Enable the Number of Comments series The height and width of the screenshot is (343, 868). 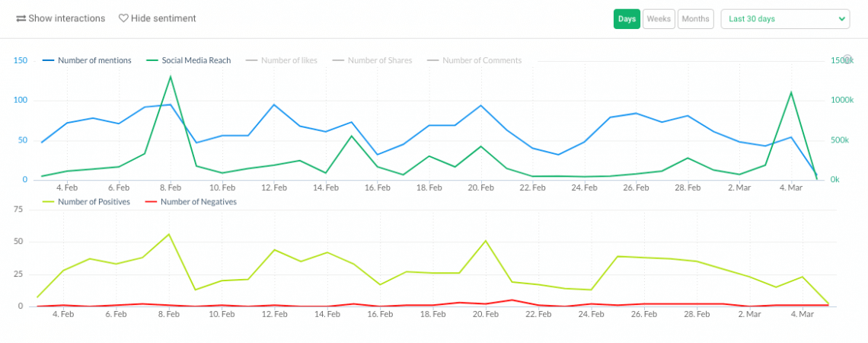(x=481, y=60)
